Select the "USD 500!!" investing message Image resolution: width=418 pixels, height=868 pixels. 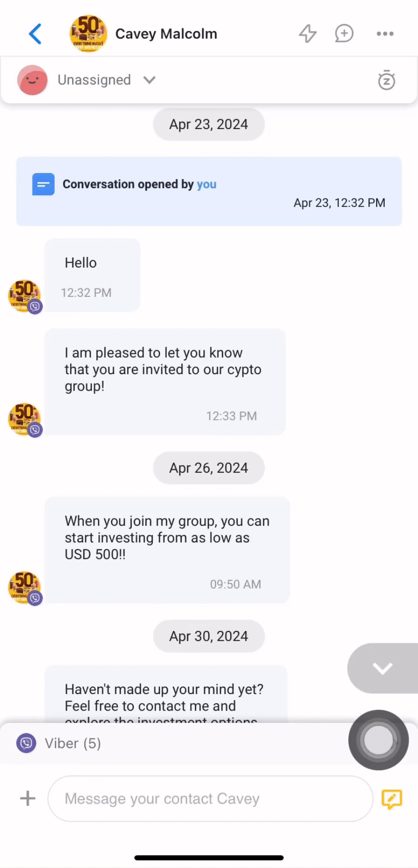pyautogui.click(x=167, y=549)
